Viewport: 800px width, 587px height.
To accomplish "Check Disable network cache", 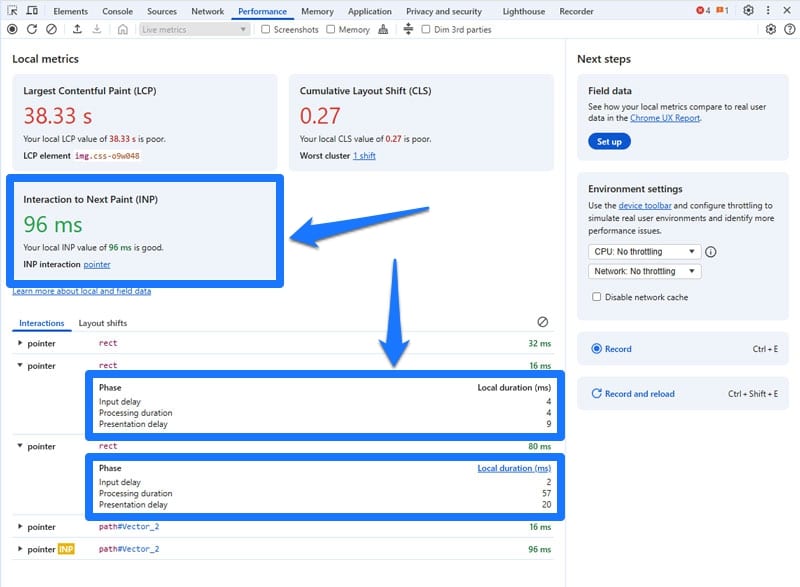I will (596, 297).
